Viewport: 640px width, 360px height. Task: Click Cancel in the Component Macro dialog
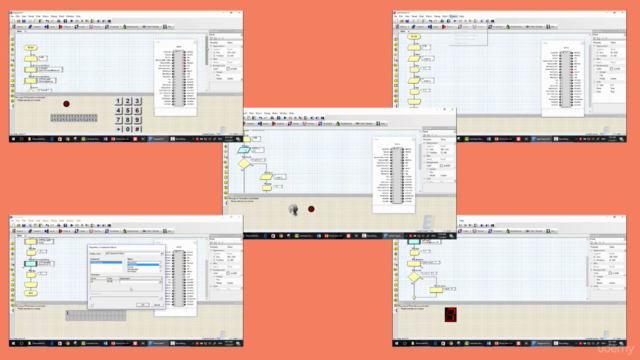click(x=157, y=304)
